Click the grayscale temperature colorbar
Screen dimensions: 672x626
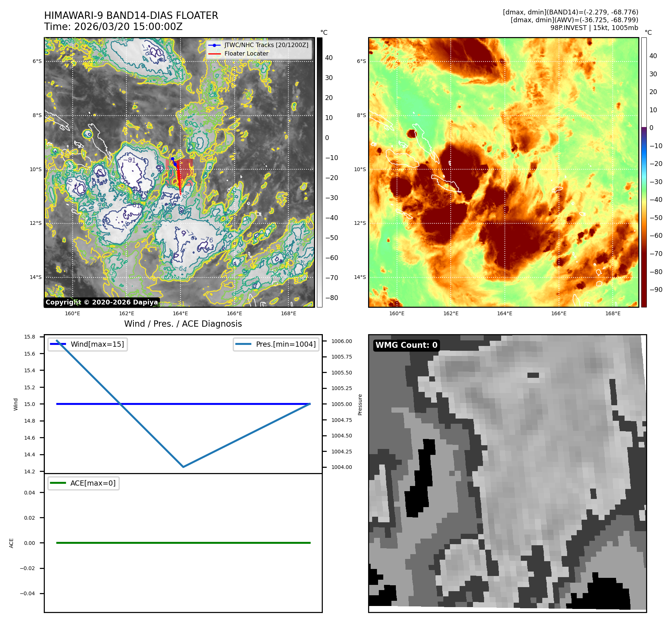(x=320, y=172)
